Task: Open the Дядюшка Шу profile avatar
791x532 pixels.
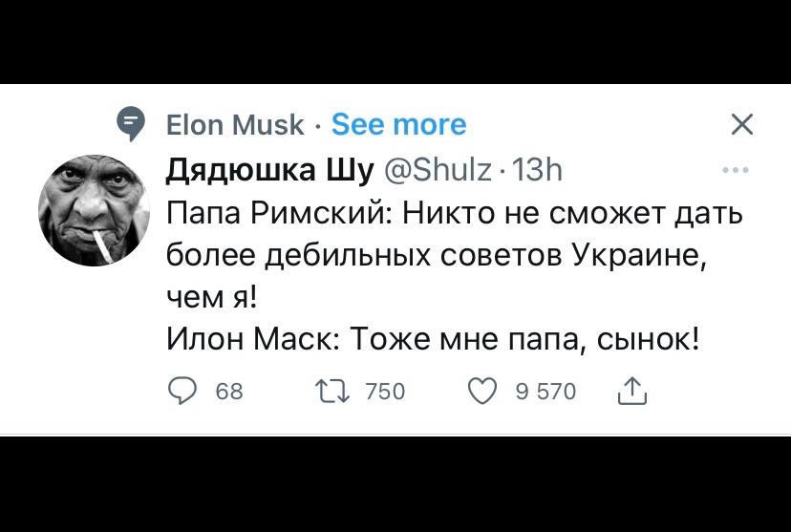Action: (x=94, y=211)
